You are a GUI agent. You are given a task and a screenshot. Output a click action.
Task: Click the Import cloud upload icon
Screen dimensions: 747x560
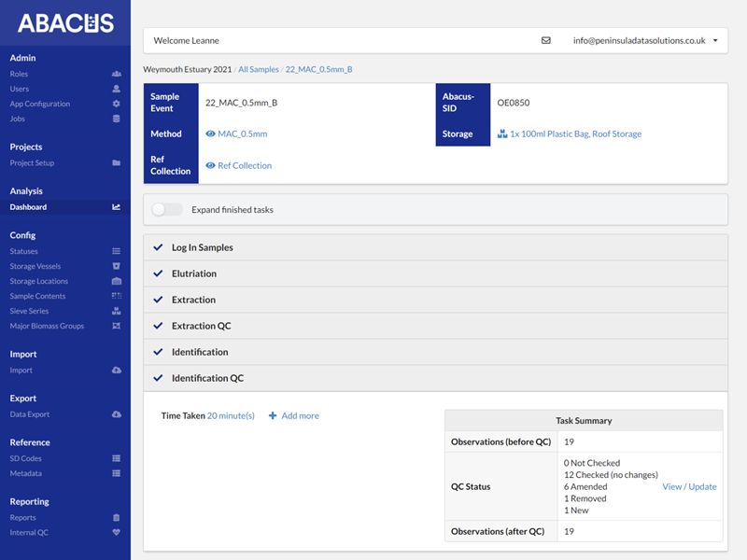(116, 371)
